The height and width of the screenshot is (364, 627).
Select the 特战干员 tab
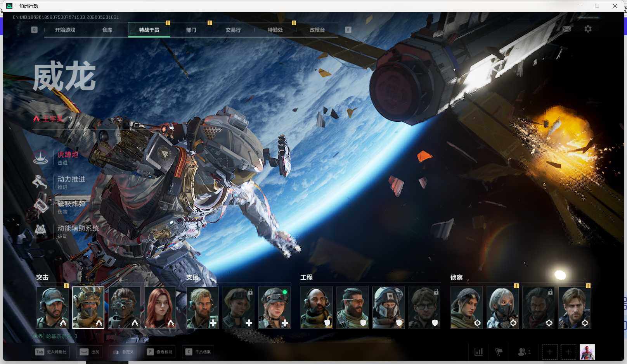pyautogui.click(x=149, y=30)
